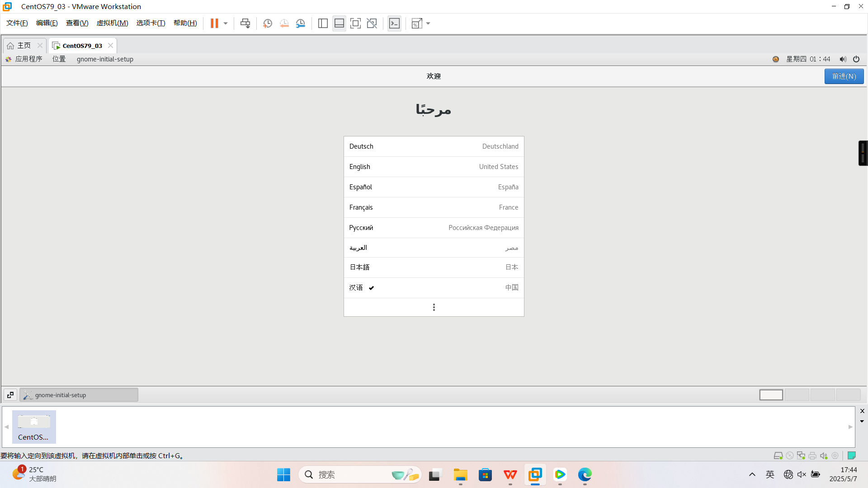This screenshot has width=868, height=488.
Task: Click the GNOME volume speaker icon
Action: tap(843, 59)
